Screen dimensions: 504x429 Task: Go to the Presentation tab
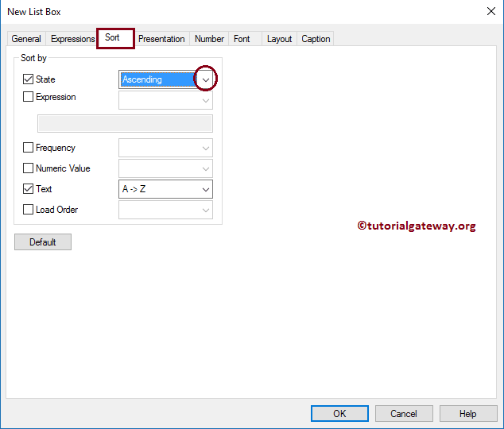[x=161, y=39]
